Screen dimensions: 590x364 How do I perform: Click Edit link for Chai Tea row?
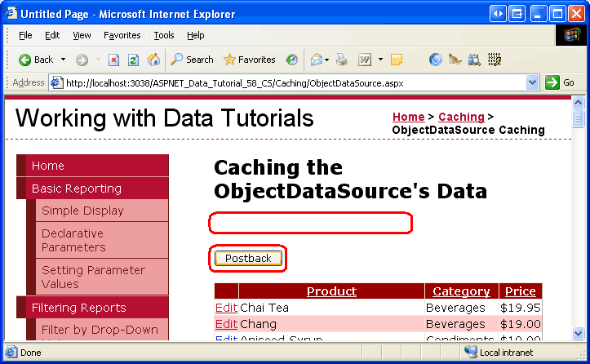pos(226,308)
